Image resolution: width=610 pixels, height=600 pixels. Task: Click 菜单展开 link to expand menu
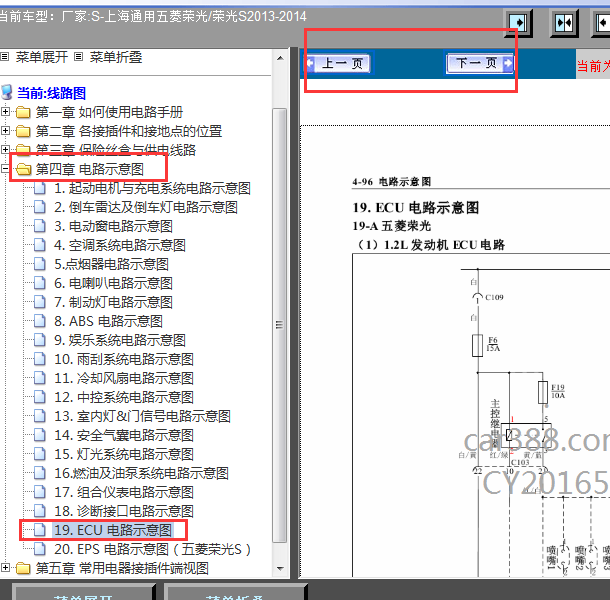pyautogui.click(x=42, y=58)
